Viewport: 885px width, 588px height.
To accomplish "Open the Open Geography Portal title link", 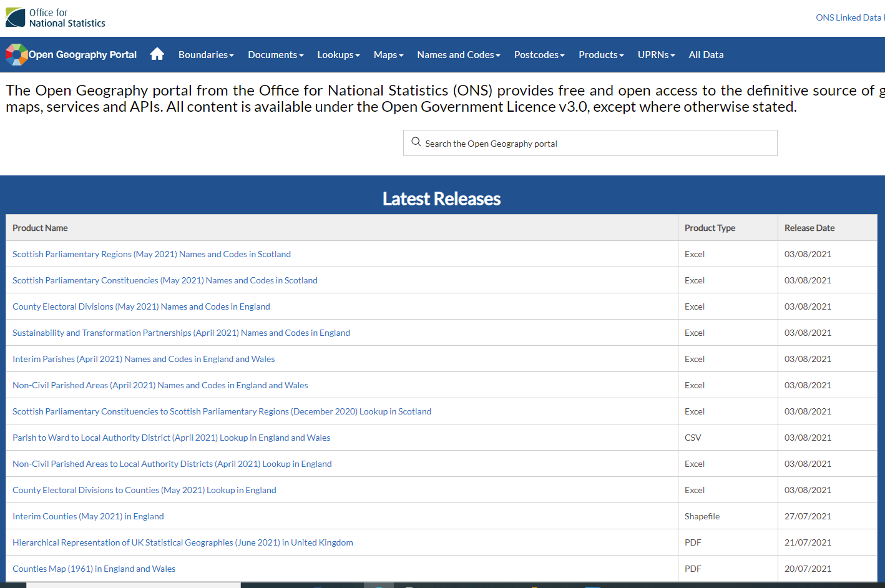I will (x=82, y=55).
